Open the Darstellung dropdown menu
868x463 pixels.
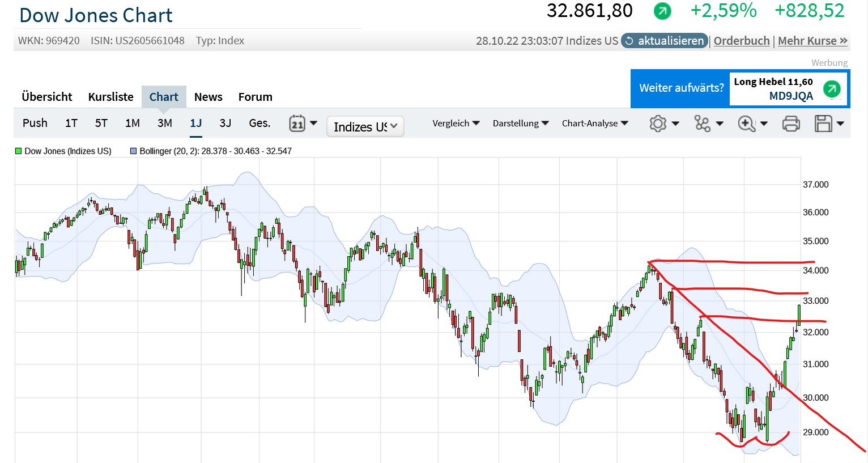(x=520, y=123)
